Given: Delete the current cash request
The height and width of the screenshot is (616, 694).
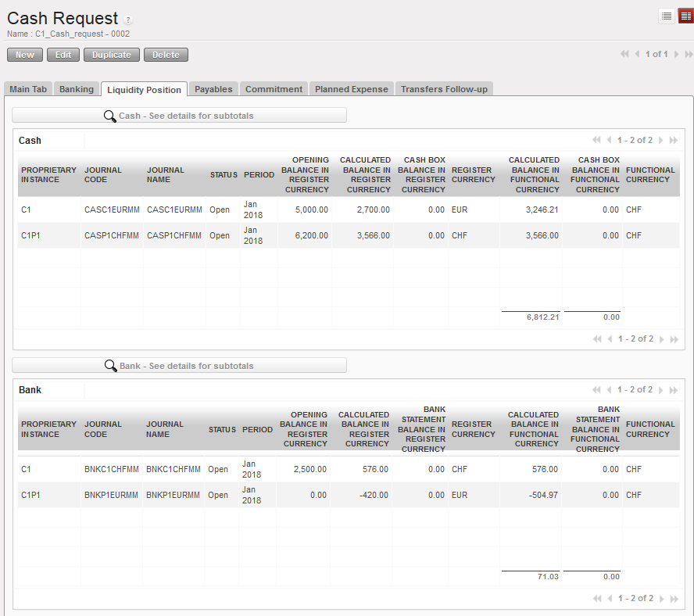Looking at the screenshot, I should [x=166, y=55].
